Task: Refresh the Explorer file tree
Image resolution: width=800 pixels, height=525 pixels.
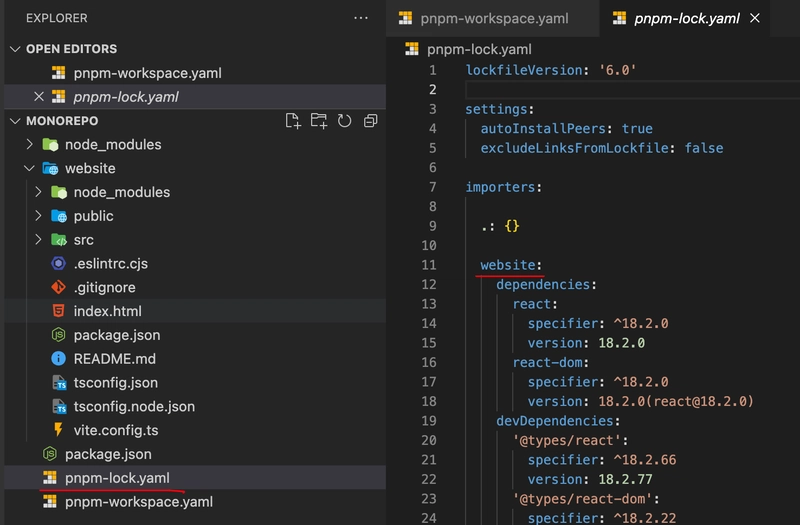Action: click(344, 121)
